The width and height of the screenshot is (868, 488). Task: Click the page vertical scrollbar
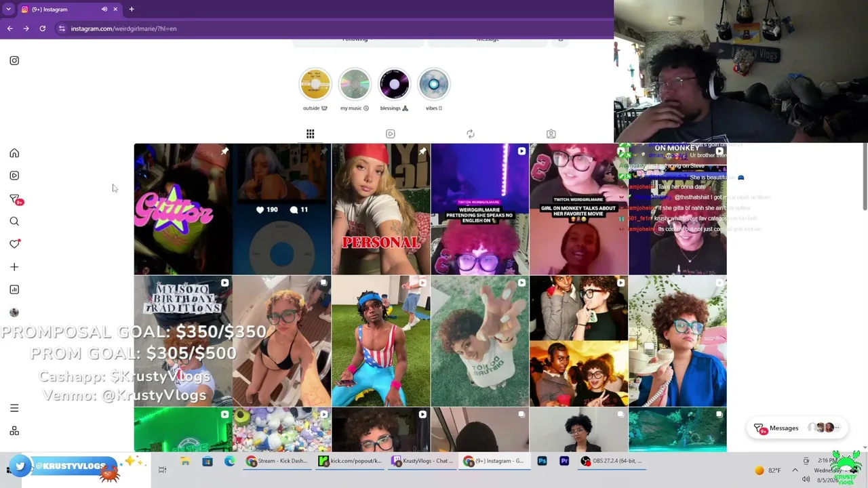[865, 295]
